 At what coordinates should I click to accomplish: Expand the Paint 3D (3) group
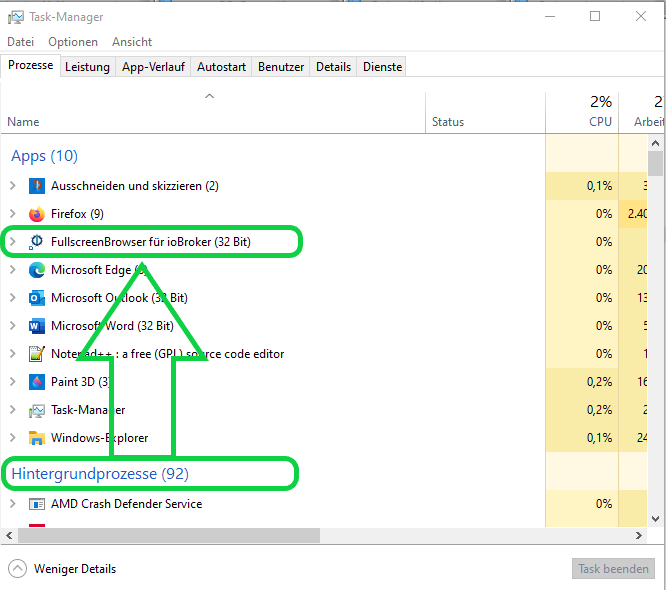pos(13,382)
